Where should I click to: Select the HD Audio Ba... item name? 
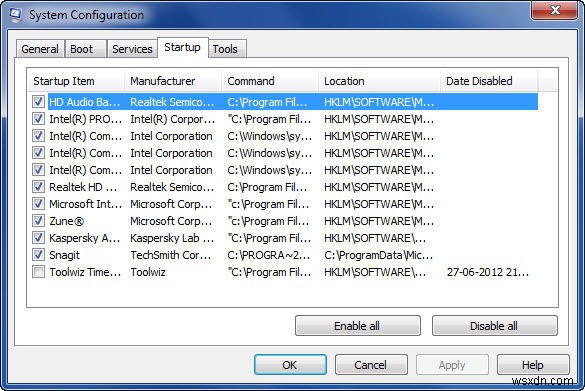(x=85, y=102)
